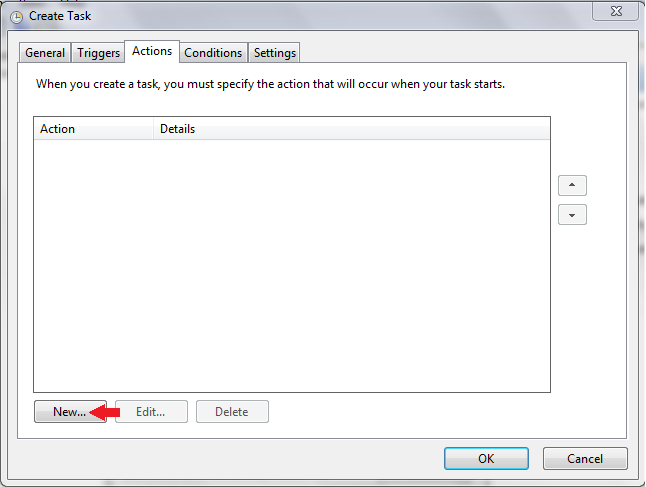Sort by the Action column header
646x487 pixels.
pyautogui.click(x=94, y=129)
